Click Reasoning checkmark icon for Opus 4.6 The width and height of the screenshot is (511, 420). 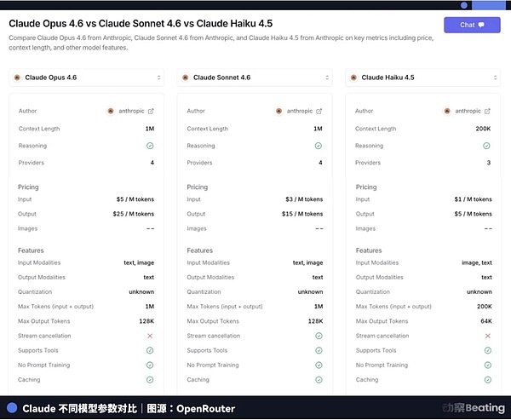[150, 146]
